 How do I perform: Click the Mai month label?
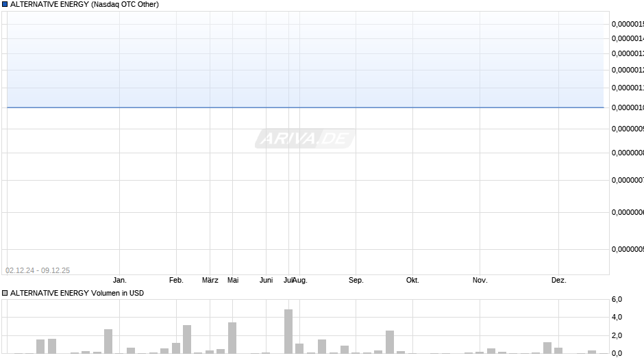point(233,281)
